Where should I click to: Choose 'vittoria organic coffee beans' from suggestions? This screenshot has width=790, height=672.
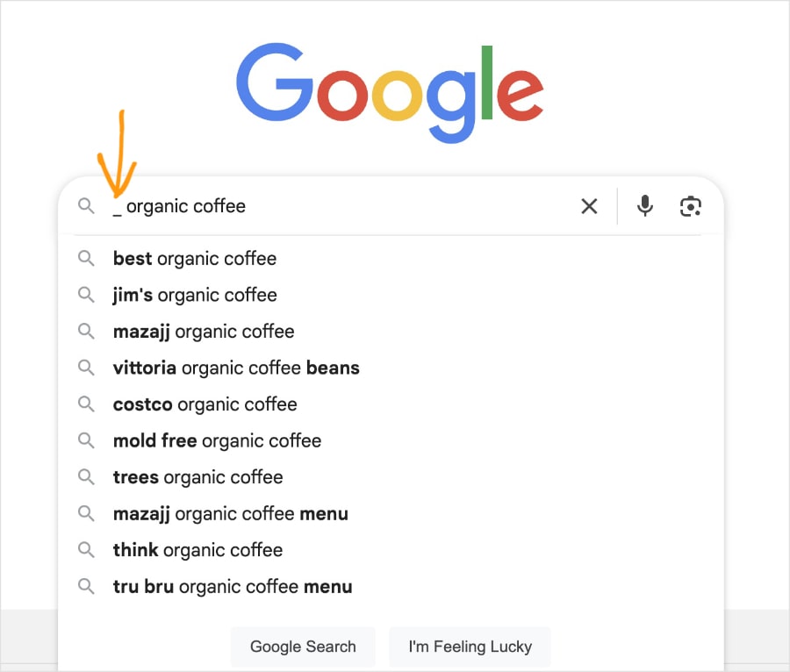pos(236,368)
